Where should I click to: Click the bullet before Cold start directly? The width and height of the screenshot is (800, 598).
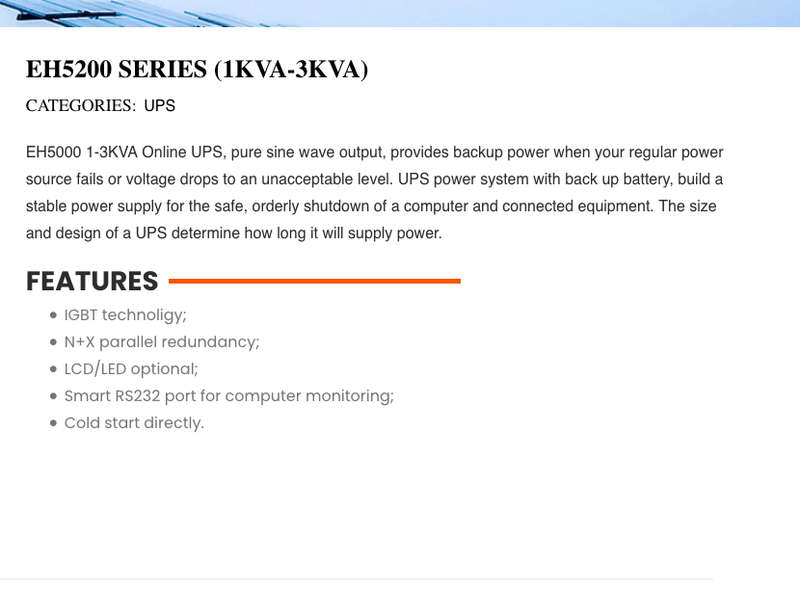tap(54, 423)
